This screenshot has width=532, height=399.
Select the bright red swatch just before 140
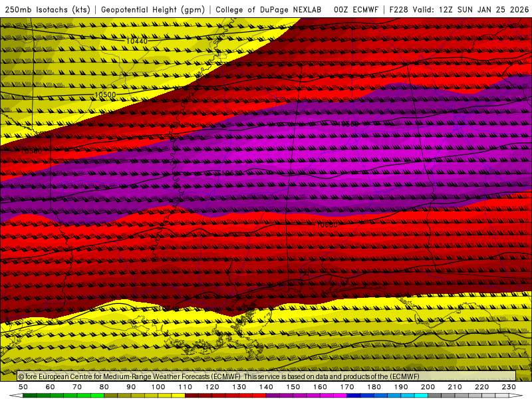click(x=259, y=396)
